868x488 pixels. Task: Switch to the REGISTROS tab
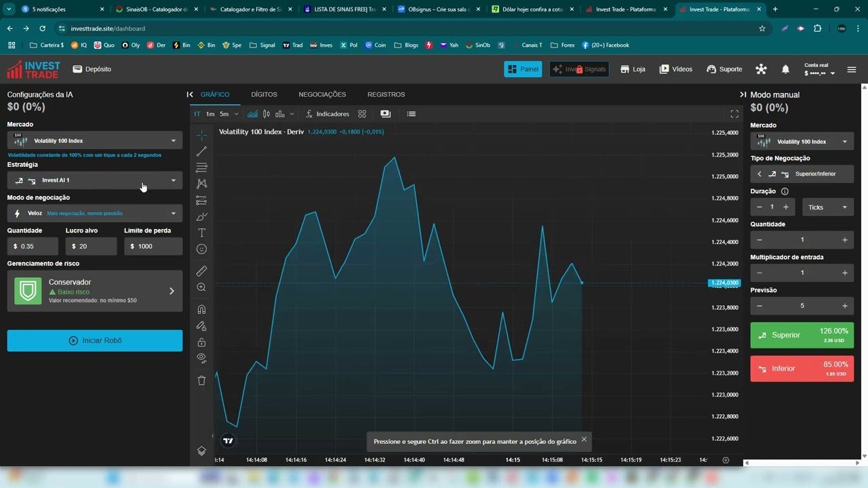pyautogui.click(x=386, y=94)
